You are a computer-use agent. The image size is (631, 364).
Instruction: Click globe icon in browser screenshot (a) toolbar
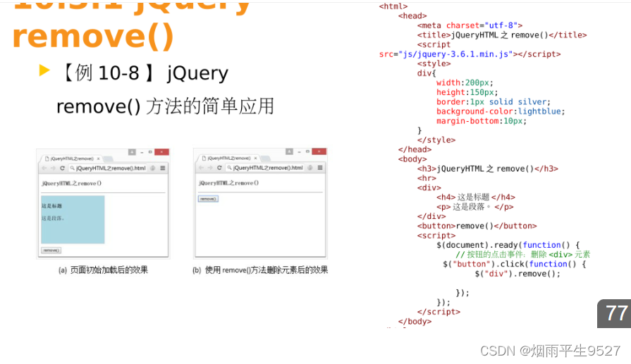pyautogui.click(x=153, y=168)
